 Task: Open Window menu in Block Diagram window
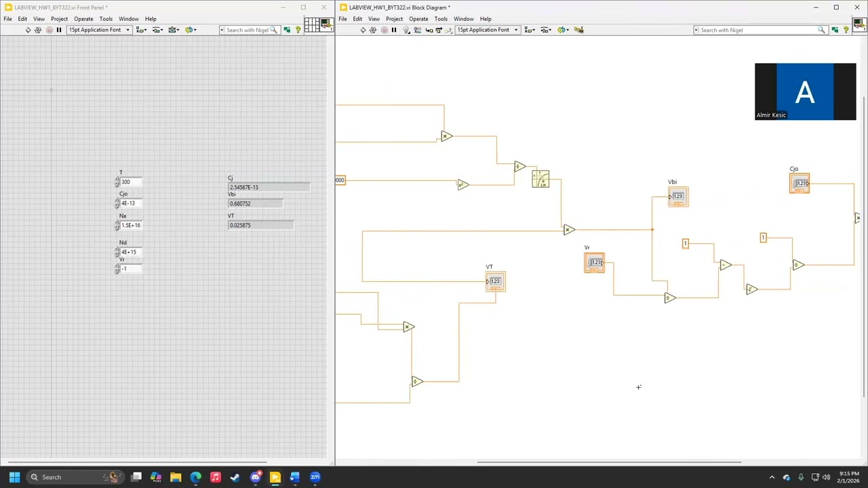point(463,19)
